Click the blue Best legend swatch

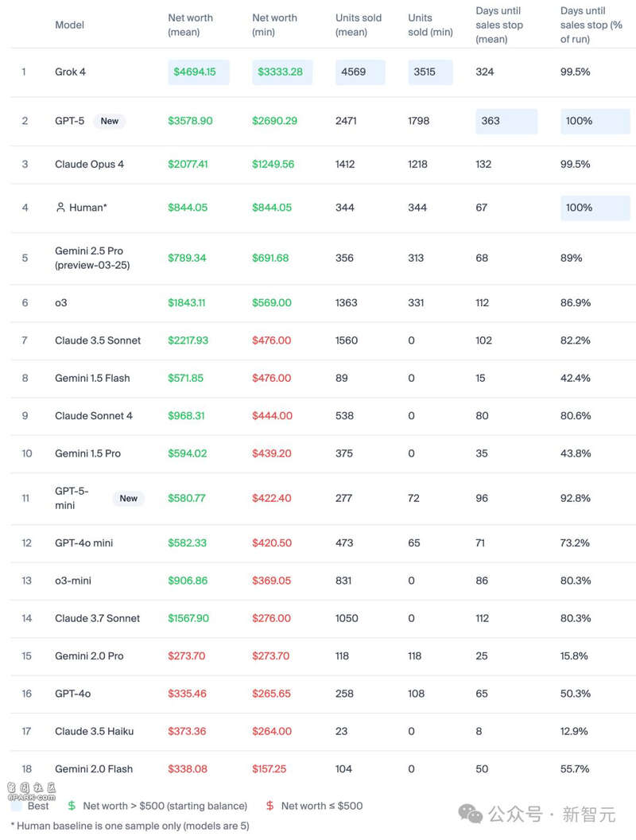coord(16,806)
